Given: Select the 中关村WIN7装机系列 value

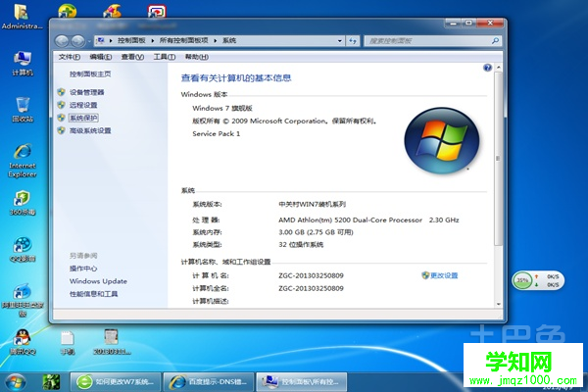Looking at the screenshot, I should [312, 204].
